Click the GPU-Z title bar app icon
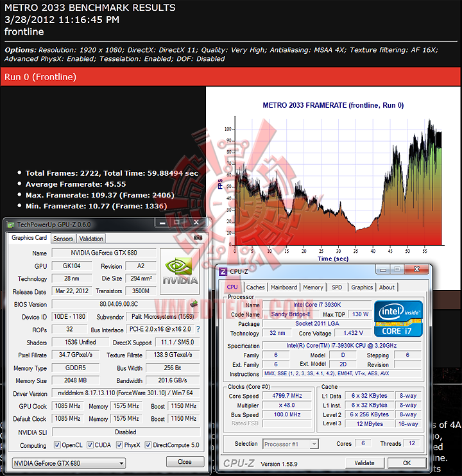The height and width of the screenshot is (476, 462). (x=11, y=225)
